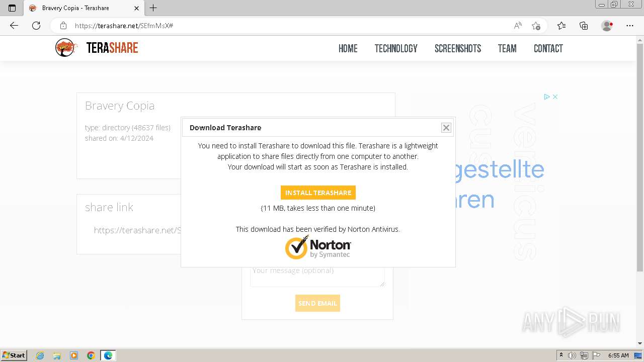644x362 pixels.
Task: Open a new browser tab
Action: pyautogui.click(x=153, y=8)
